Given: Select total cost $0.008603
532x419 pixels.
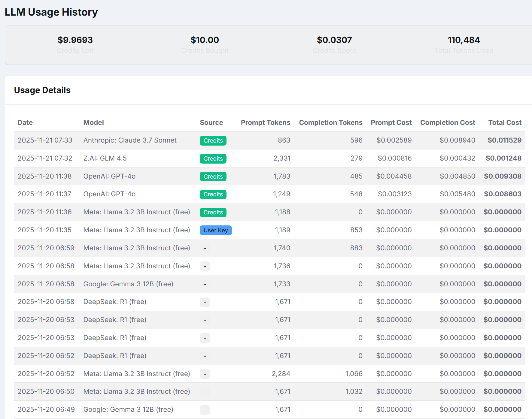Looking at the screenshot, I should [x=503, y=194].
